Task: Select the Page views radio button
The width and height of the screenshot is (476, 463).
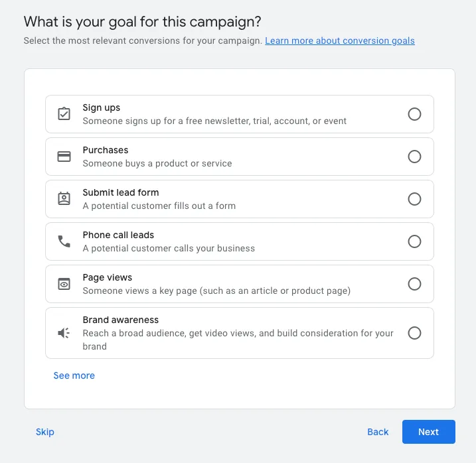Action: (414, 284)
